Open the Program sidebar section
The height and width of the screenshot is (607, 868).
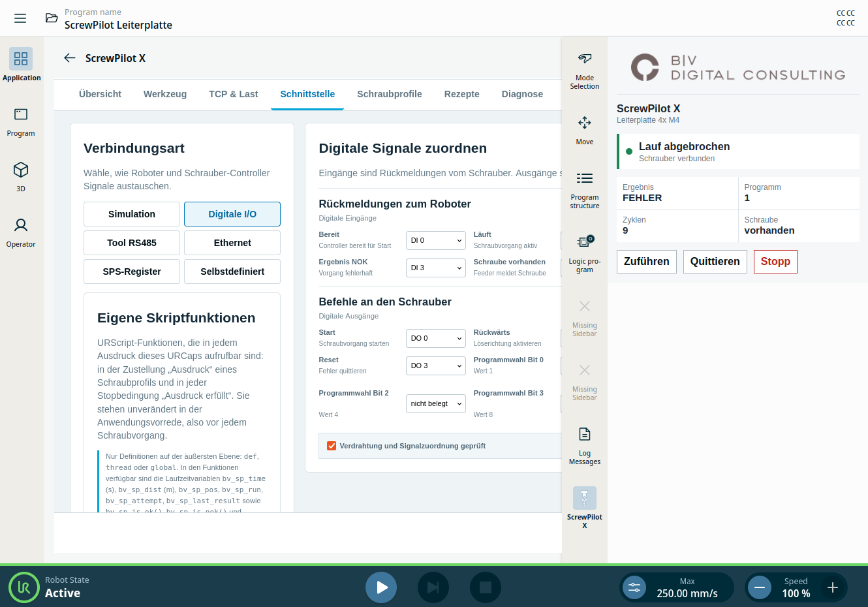click(x=21, y=121)
